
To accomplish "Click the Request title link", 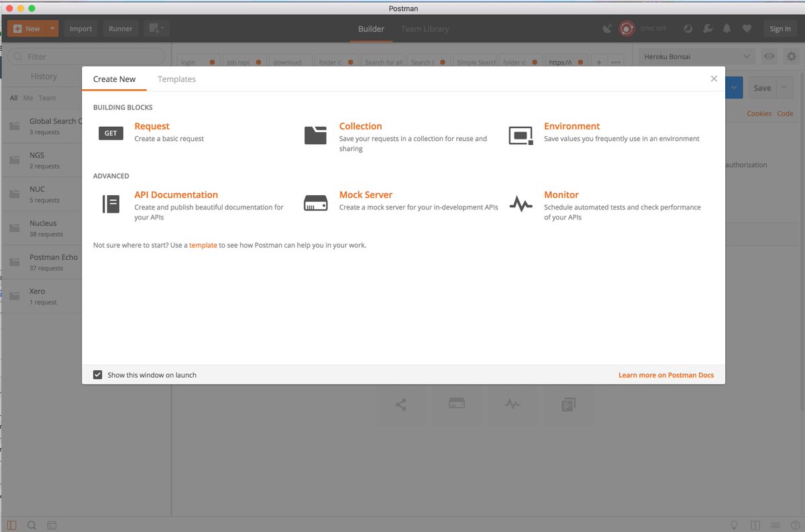I will 152,126.
